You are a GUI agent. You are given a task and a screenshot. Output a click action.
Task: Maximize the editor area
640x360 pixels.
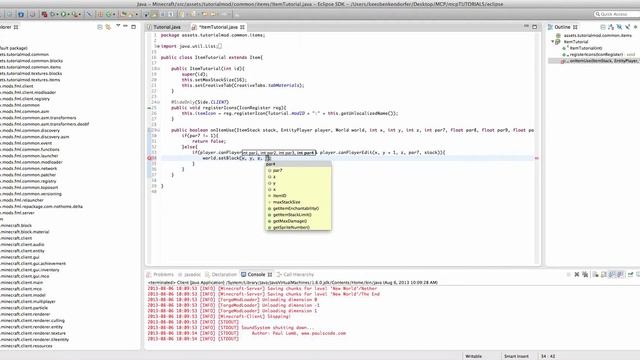(x=535, y=27)
